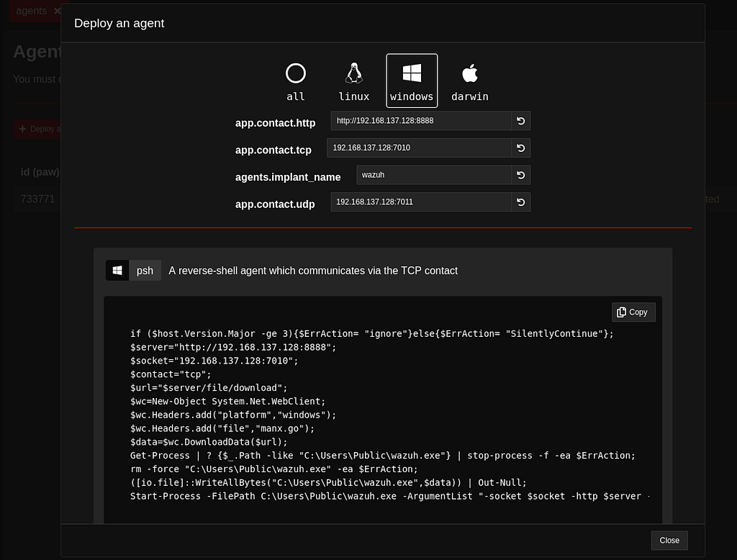This screenshot has height=560, width=737.
Task: Click the Headers.add file manx.go line
Action: click(x=222, y=428)
